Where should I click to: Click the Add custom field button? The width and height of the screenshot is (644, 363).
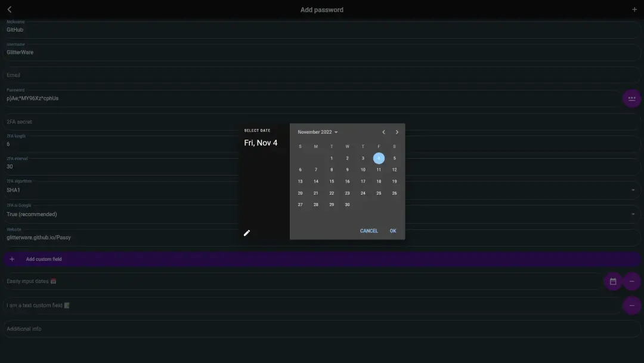322,259
